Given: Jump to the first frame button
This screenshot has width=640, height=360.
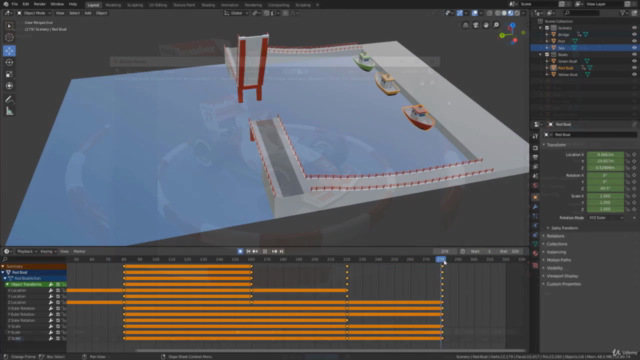Looking at the screenshot, I should click(x=248, y=251).
